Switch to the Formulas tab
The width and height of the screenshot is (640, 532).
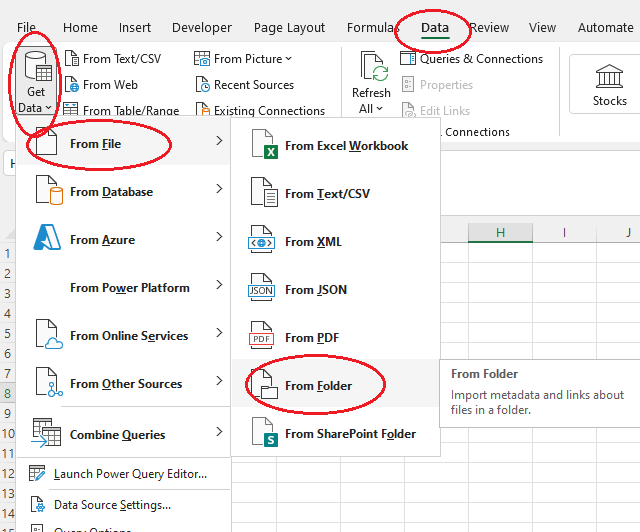371,27
